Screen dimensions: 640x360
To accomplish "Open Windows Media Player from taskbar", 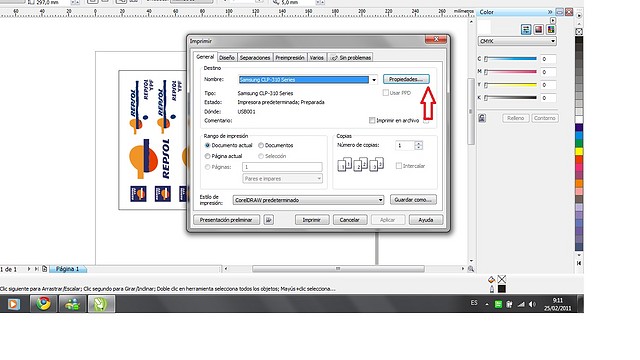I will click(x=13, y=304).
